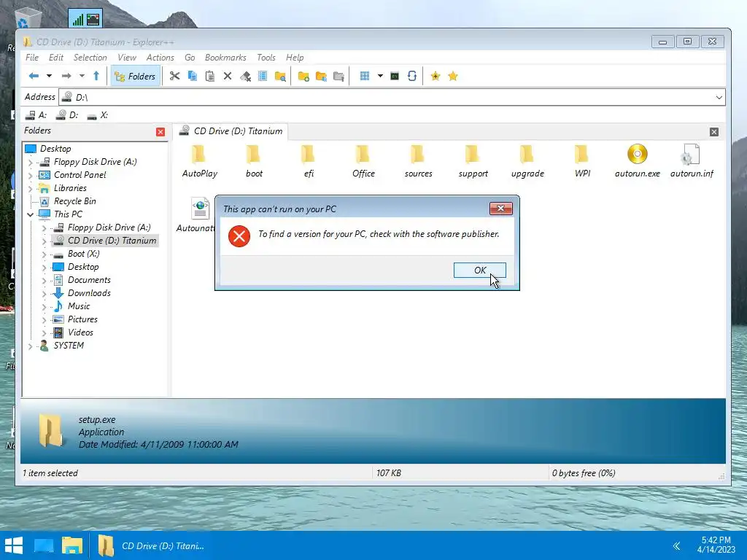Open the File menu

32,57
